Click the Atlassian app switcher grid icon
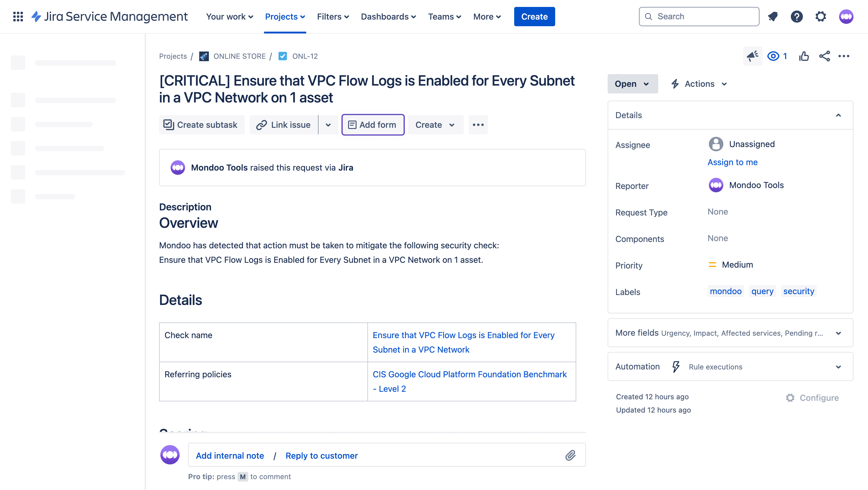Image resolution: width=868 pixels, height=490 pixels. (18, 16)
